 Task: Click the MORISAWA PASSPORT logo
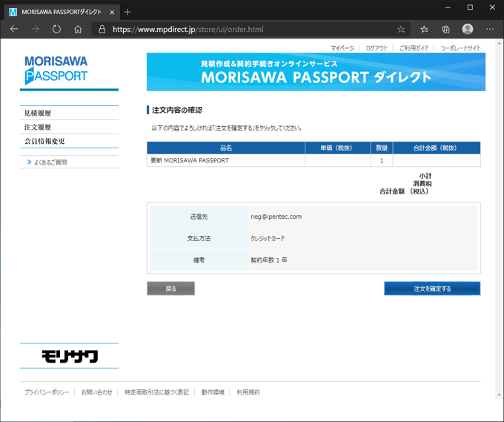coord(56,70)
